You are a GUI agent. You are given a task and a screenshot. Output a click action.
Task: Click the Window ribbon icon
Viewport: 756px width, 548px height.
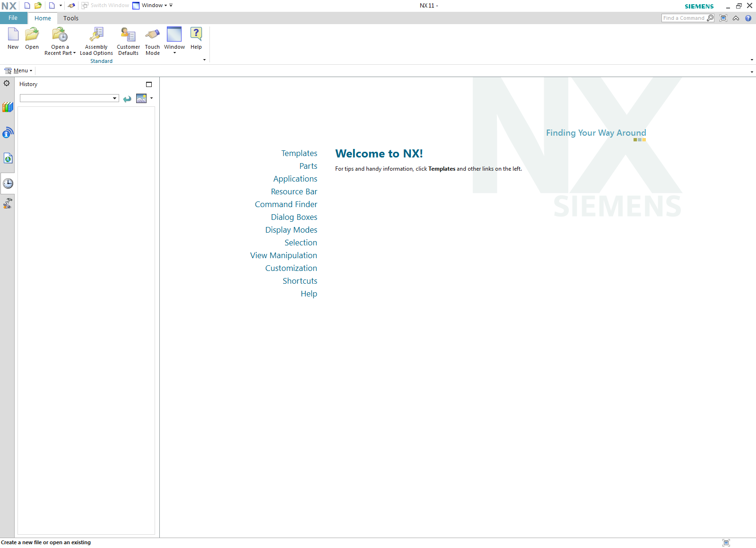click(174, 35)
